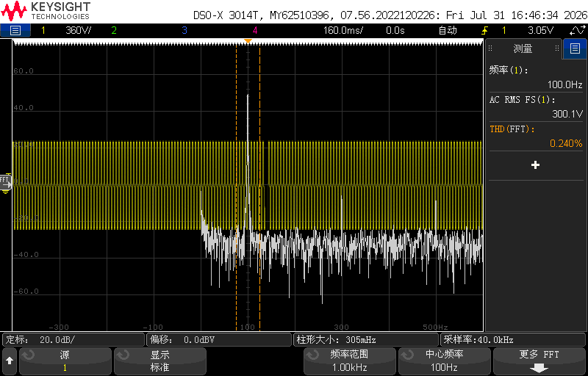Click the 定标 20.0dB/ scale field
This screenshot has width=588, height=376.
[73, 340]
